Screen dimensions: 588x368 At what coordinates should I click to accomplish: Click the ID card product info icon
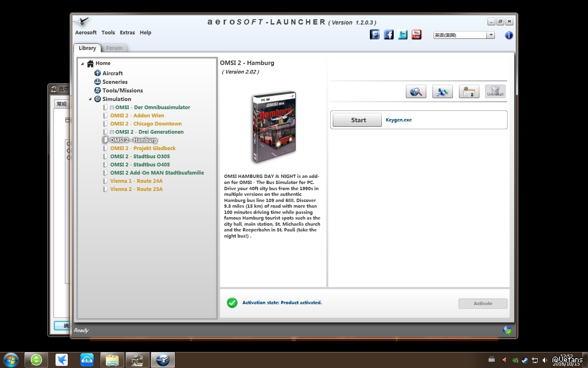(x=469, y=92)
